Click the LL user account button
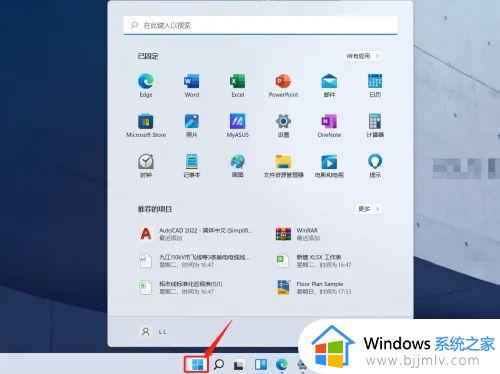Screen dimensions: 500x374 [154, 332]
